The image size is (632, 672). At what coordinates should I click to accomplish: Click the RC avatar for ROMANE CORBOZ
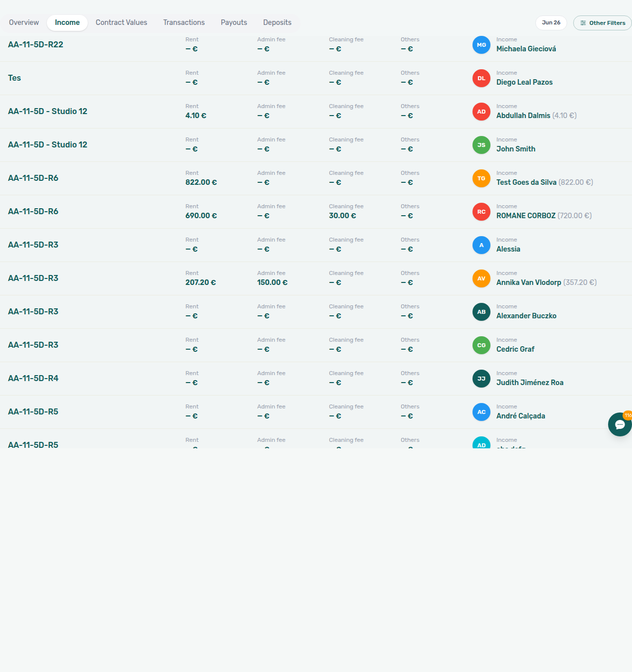[x=481, y=212]
